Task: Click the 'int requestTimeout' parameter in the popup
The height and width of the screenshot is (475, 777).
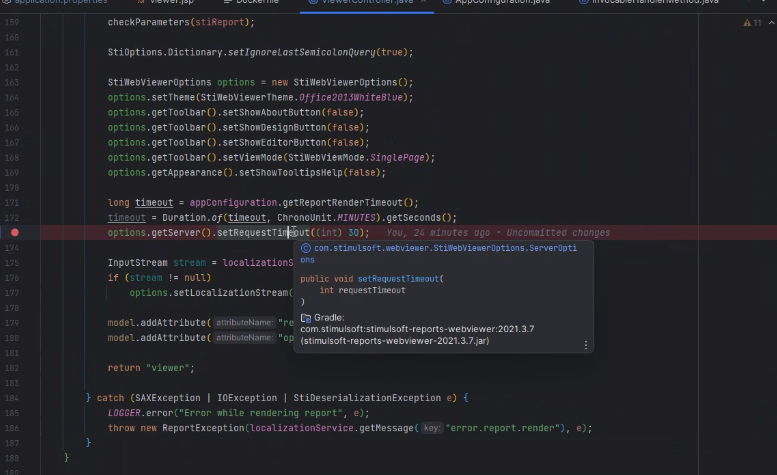Action: (x=362, y=290)
